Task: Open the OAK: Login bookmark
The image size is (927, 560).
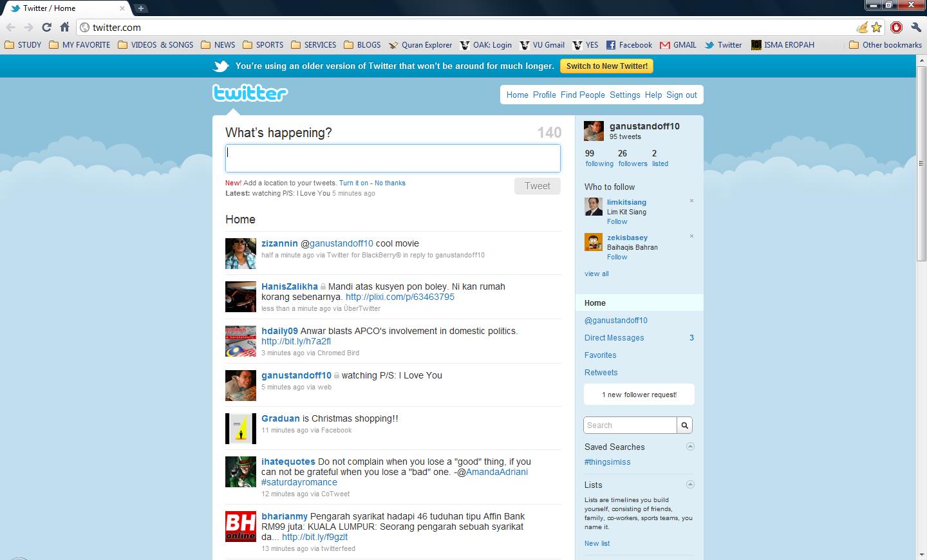Action: [486, 45]
